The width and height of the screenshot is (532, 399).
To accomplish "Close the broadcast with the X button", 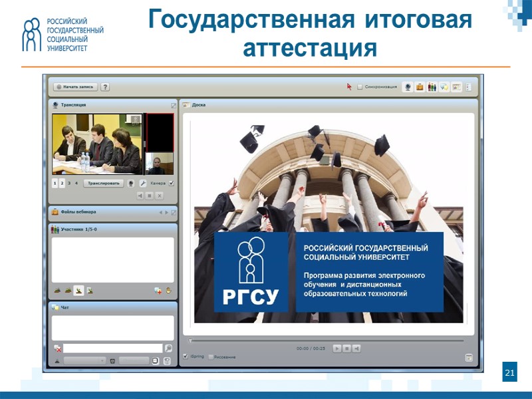I will (x=160, y=196).
